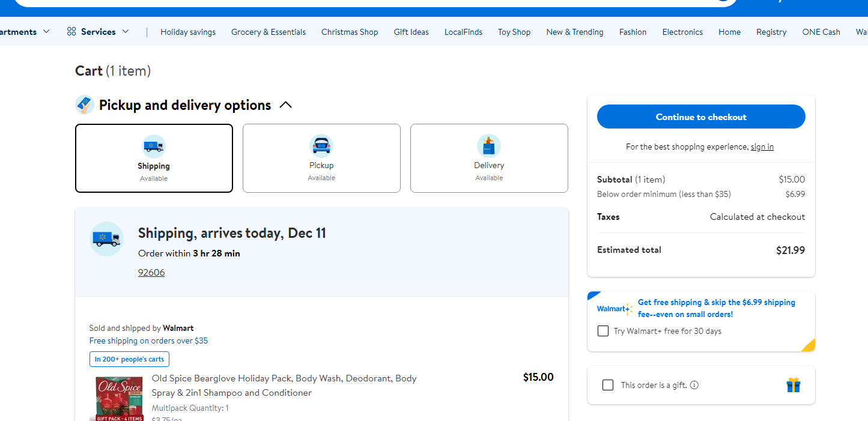Screen dimensions: 868x421
Task: Open Gift Ideas nav link
Action: pos(411,32)
